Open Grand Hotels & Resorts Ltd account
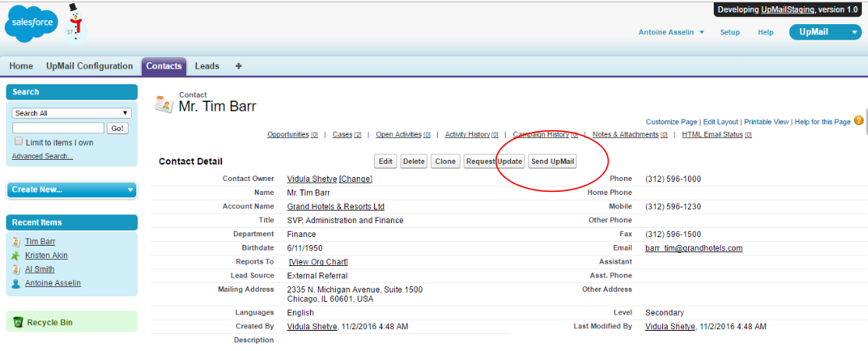 pos(336,206)
